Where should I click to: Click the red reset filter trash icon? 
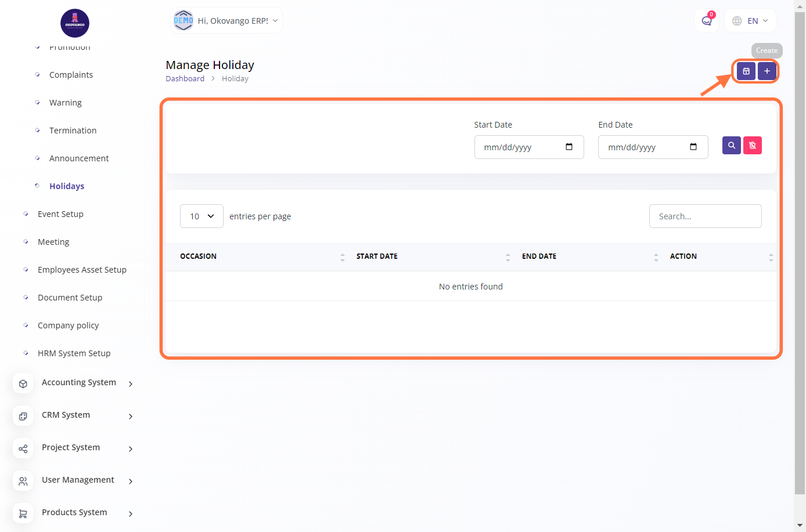tap(753, 146)
